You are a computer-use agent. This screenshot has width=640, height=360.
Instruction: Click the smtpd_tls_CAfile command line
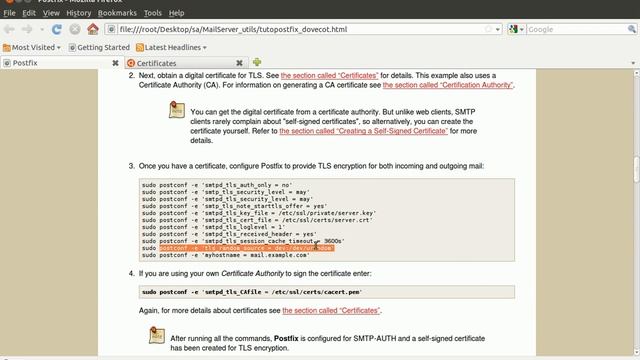coord(252,292)
